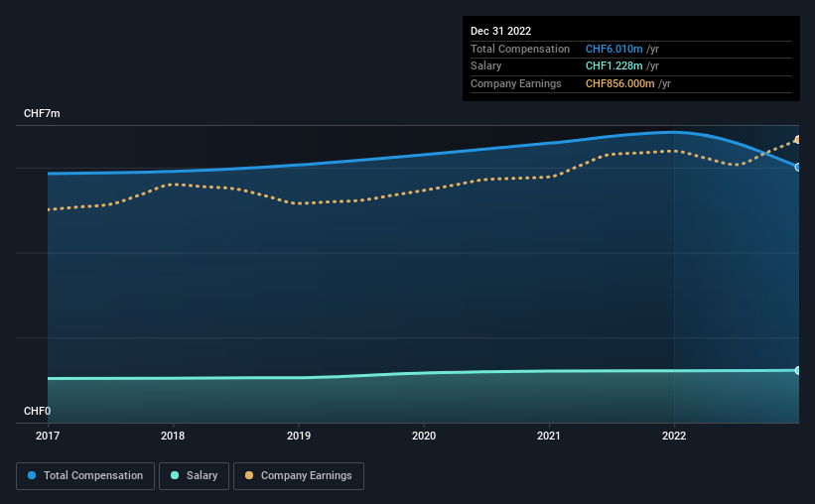Click the CHF6.010m total compensation value
Screen dimensions: 815x504
(613, 49)
